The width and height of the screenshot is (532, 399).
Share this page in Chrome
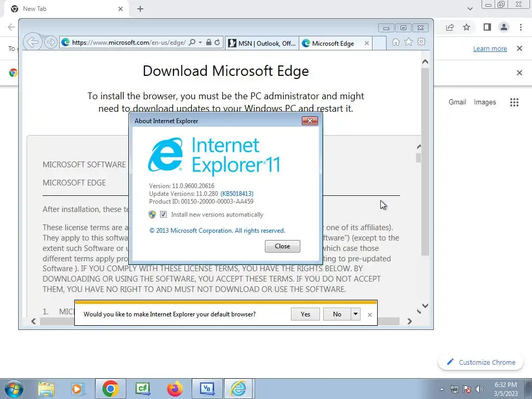pyautogui.click(x=450, y=27)
